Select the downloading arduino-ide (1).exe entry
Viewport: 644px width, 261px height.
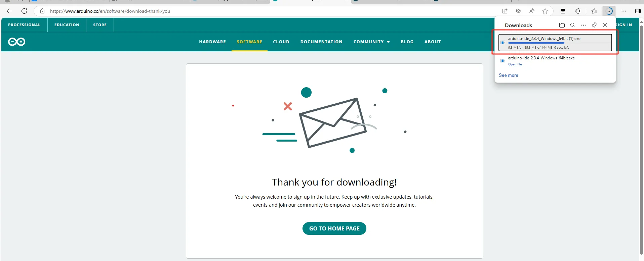tap(555, 43)
